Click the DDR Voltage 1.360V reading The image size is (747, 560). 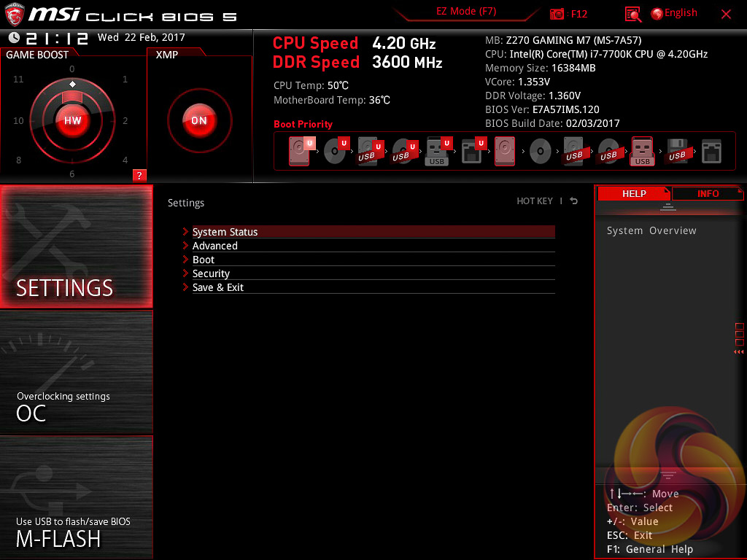click(x=533, y=96)
